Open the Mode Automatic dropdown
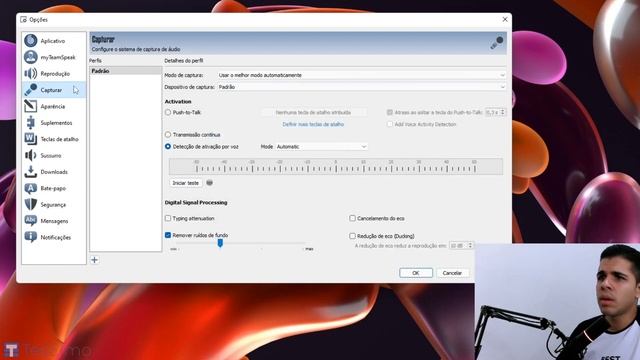Image resolution: width=640 pixels, height=360 pixels. coord(321,147)
